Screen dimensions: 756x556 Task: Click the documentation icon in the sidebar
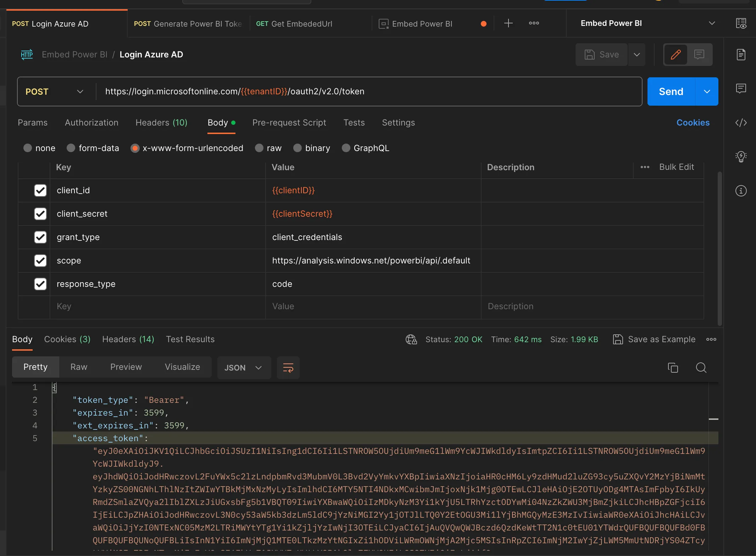(741, 54)
